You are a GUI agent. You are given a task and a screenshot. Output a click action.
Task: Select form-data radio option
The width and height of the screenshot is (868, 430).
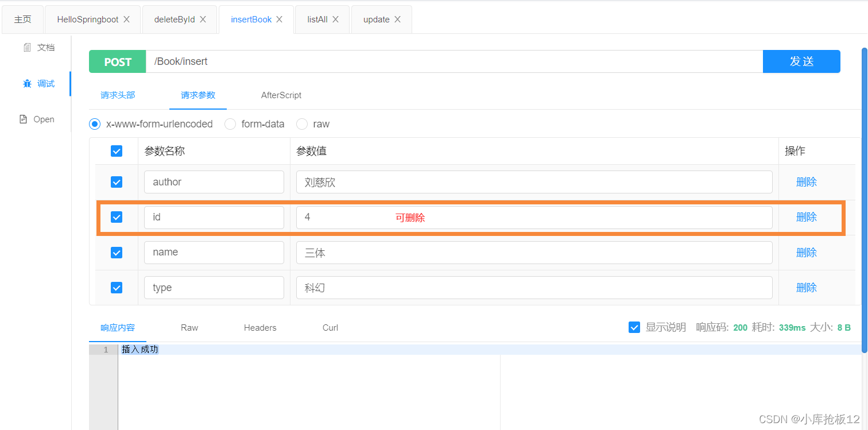[x=230, y=124]
